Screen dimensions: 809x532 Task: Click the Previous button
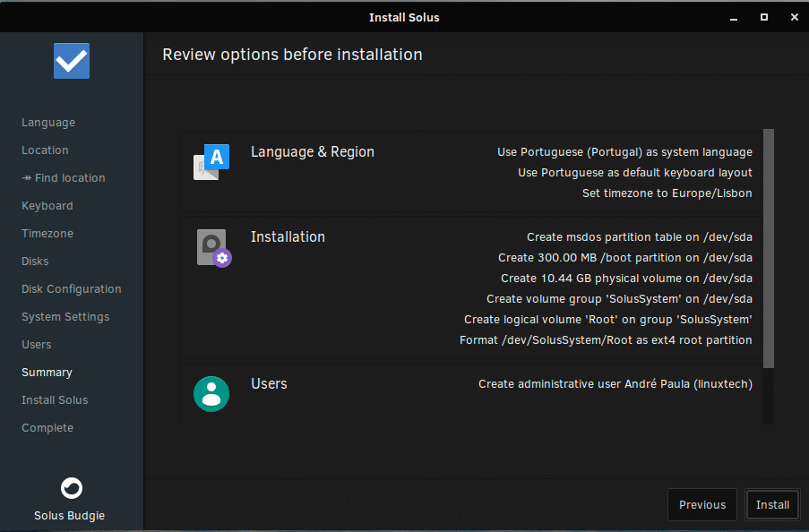702,504
